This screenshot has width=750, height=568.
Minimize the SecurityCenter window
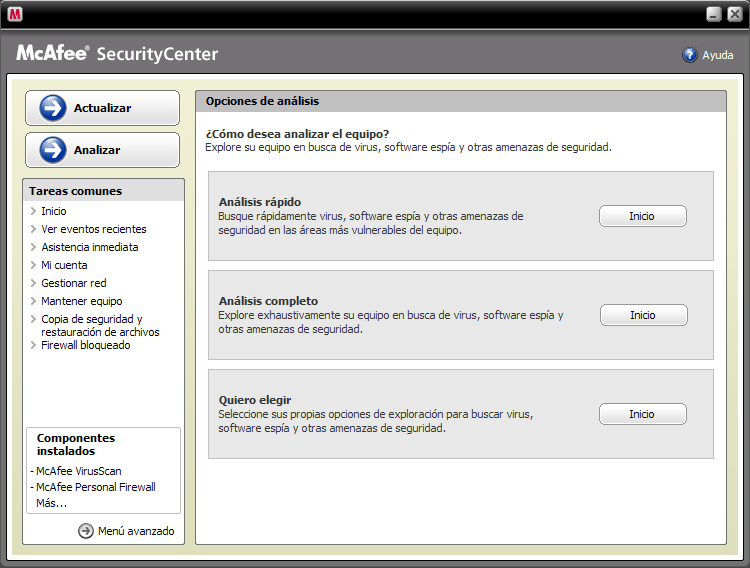click(x=714, y=14)
